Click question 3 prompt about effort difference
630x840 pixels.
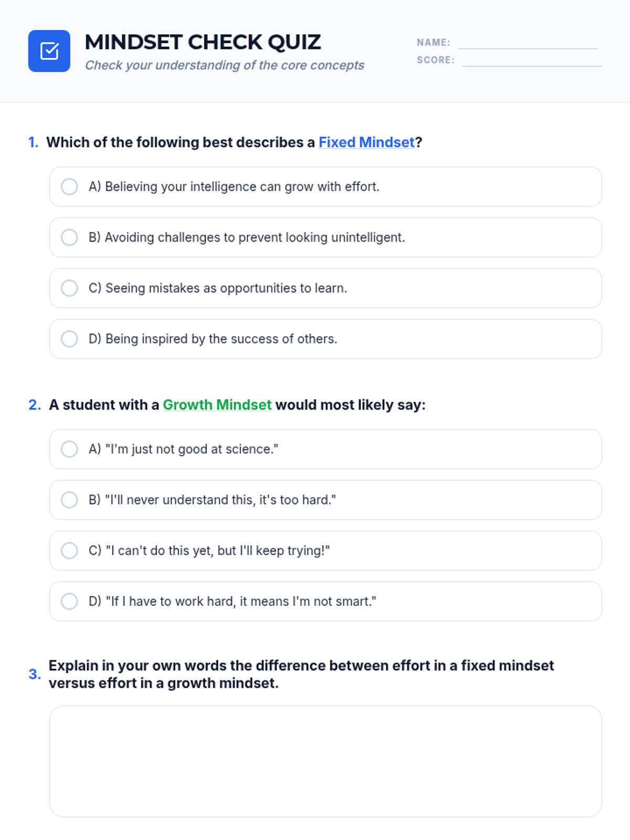301,674
